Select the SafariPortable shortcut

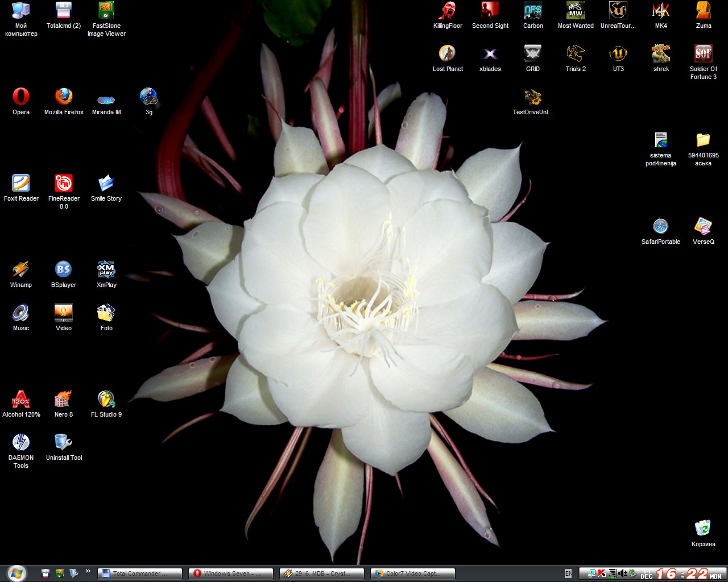660,227
